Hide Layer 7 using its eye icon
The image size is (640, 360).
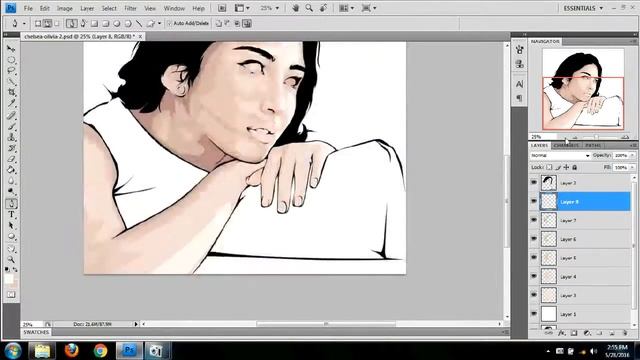pos(534,220)
